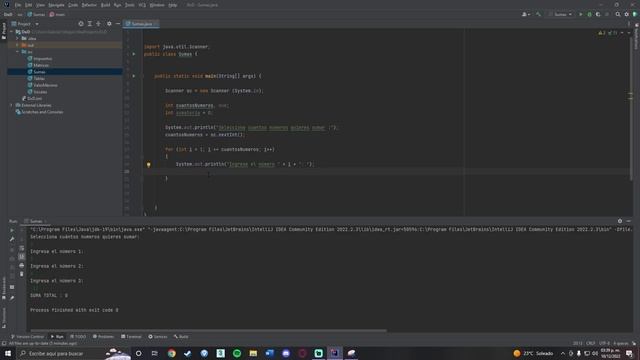This screenshot has height=360, width=640.
Task: Open the Sumas run configuration dropdown
Action: pyautogui.click(x=561, y=14)
